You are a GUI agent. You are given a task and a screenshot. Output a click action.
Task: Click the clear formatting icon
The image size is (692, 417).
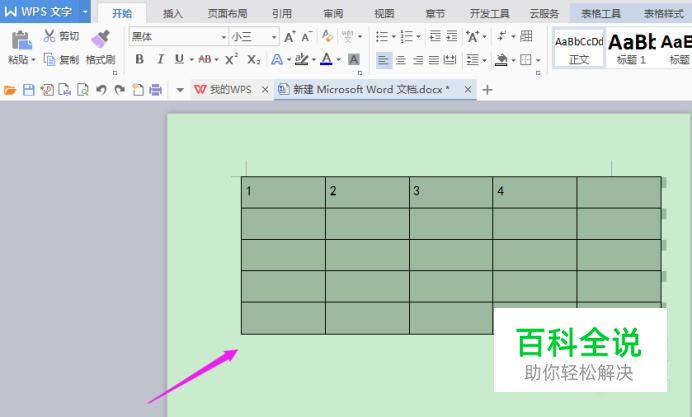327,36
